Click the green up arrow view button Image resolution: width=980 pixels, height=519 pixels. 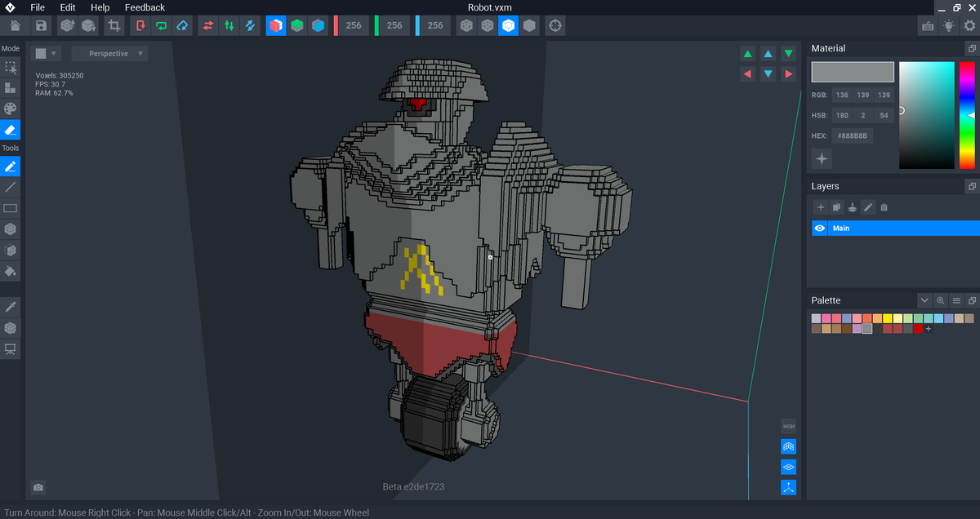(747, 54)
